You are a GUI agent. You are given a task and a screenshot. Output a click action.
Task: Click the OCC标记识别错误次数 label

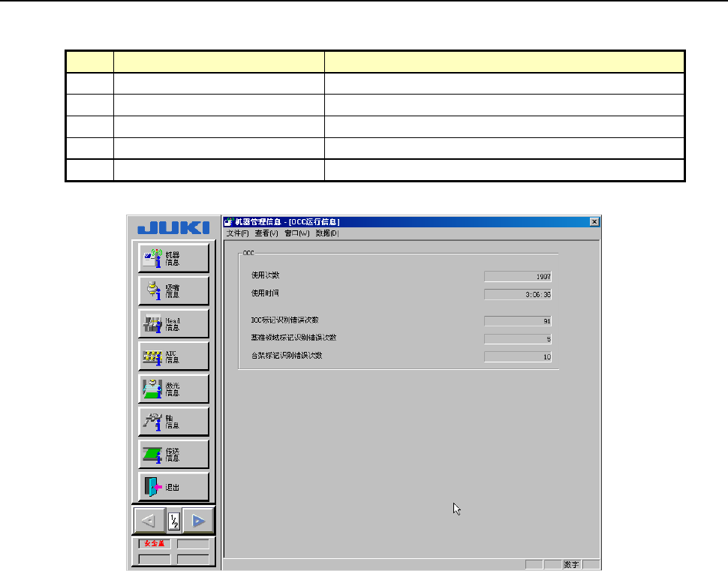(x=284, y=320)
